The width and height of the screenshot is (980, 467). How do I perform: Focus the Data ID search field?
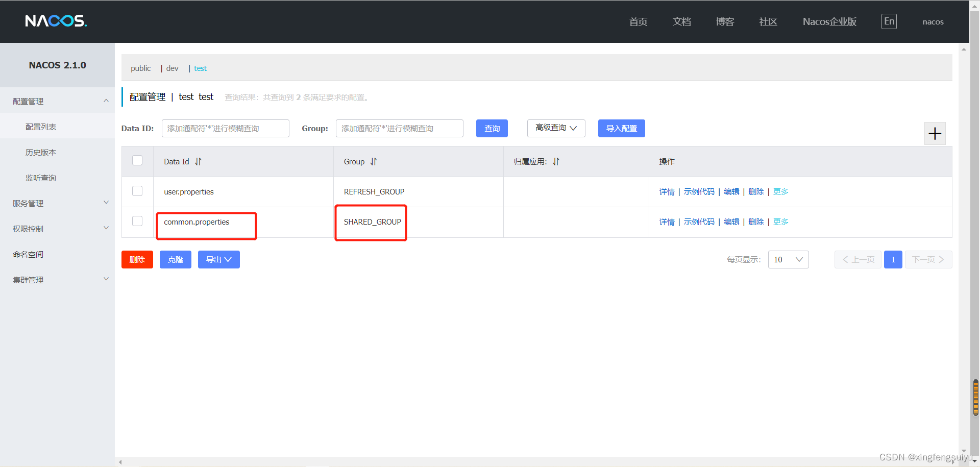click(x=226, y=128)
